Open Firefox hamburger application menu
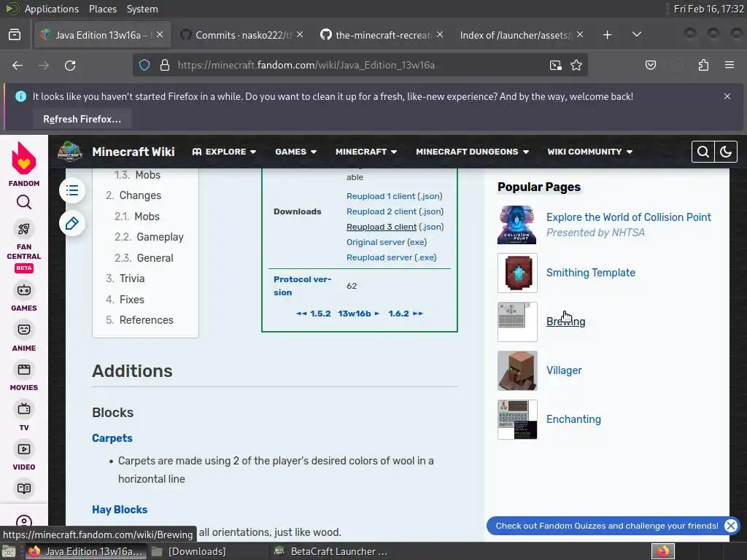This screenshot has height=560, width=747. (x=729, y=65)
